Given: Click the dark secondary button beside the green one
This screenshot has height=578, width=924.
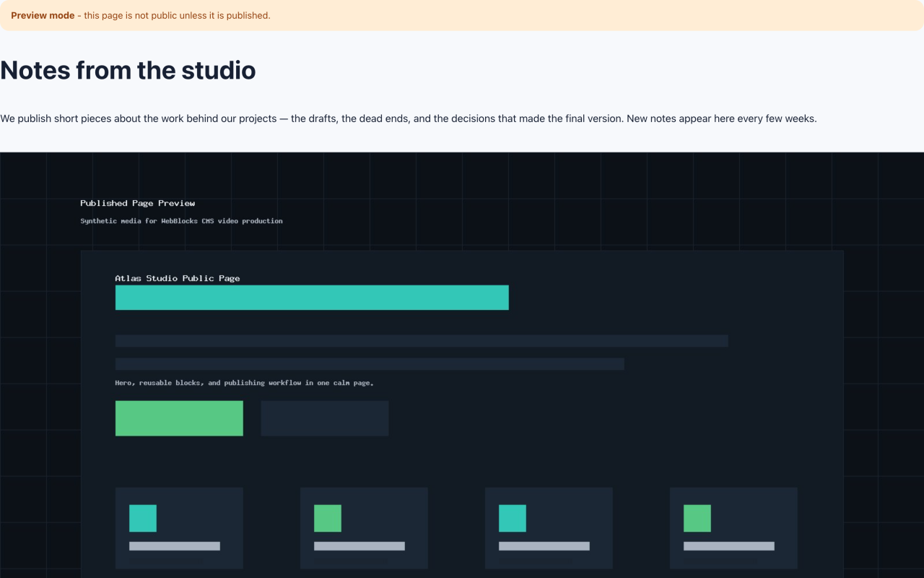Looking at the screenshot, I should (x=325, y=418).
